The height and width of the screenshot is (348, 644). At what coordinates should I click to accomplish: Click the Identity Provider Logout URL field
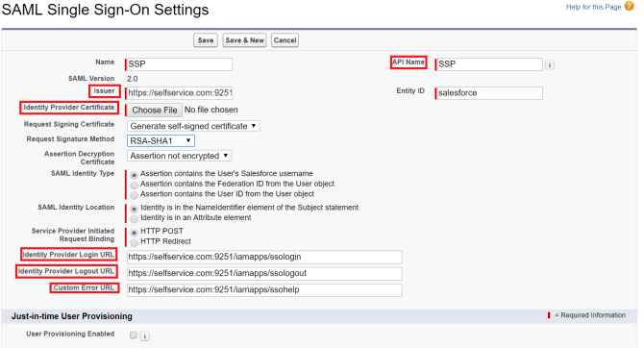(264, 273)
